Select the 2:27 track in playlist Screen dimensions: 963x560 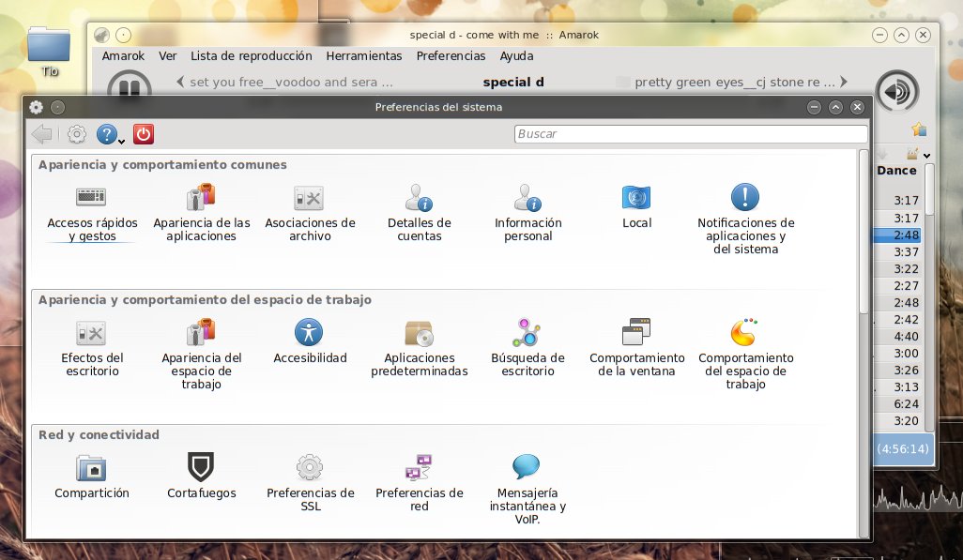pyautogui.click(x=897, y=285)
